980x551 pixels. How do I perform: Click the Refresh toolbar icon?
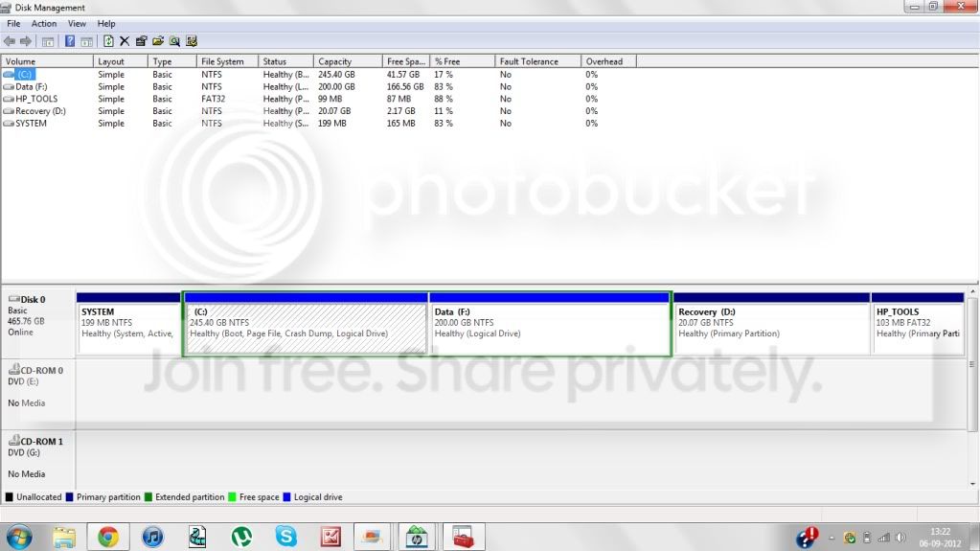[108, 41]
